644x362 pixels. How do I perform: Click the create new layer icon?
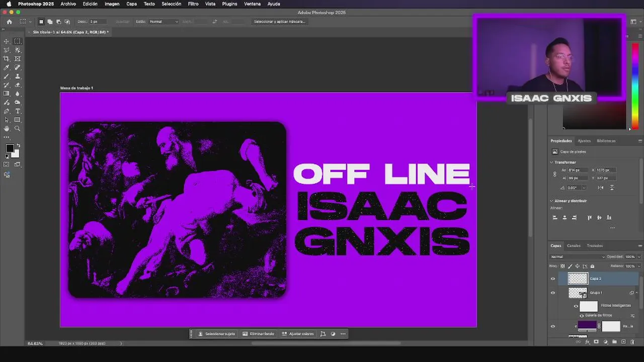(x=623, y=342)
